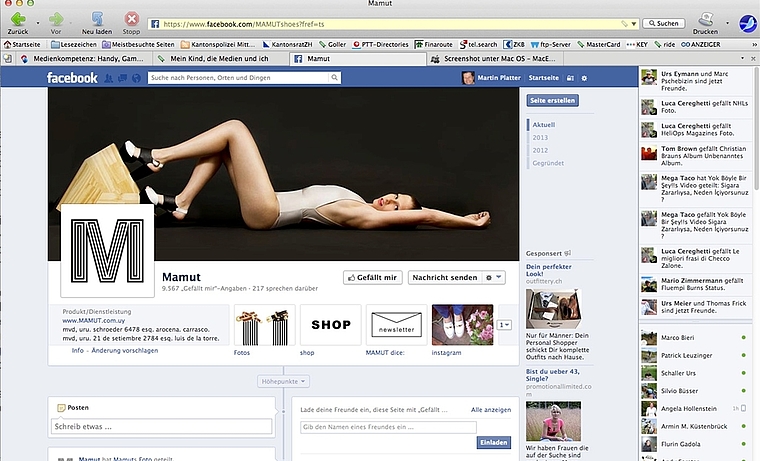Click Seite erstellen button
760x461 pixels.
coord(553,100)
